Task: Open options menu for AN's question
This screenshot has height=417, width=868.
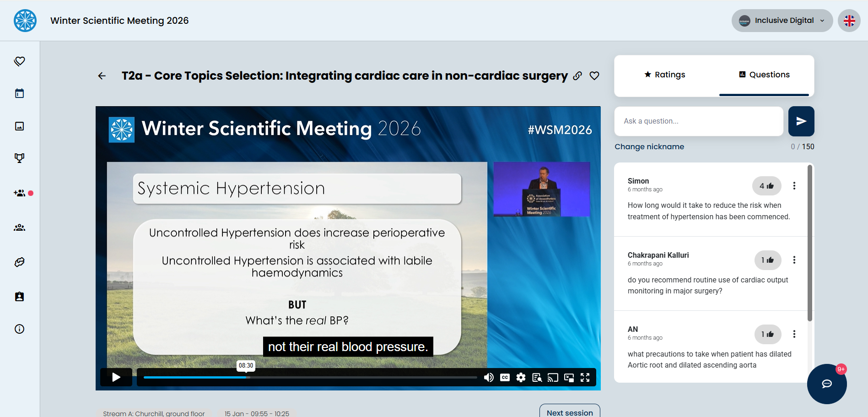Action: coord(794,334)
